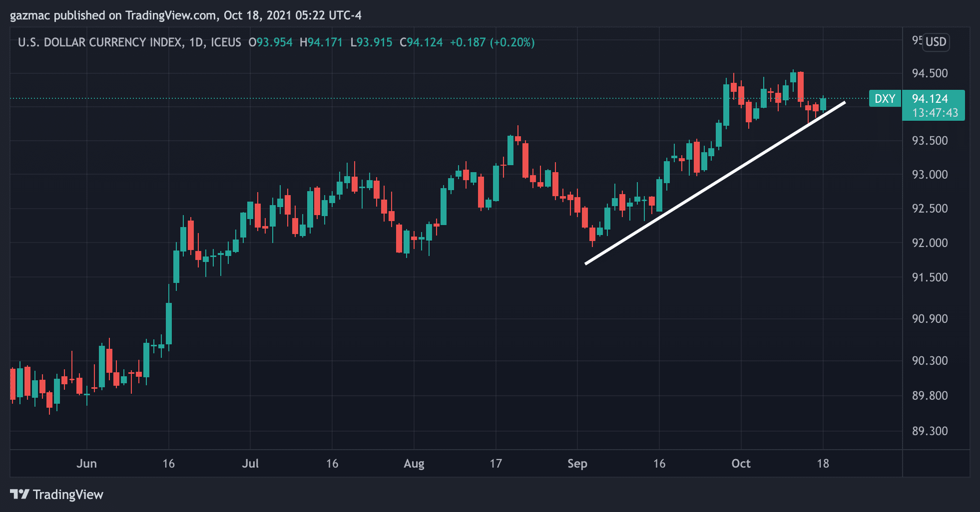
Task: Click the 94.500 price axis label
Action: [x=930, y=73]
